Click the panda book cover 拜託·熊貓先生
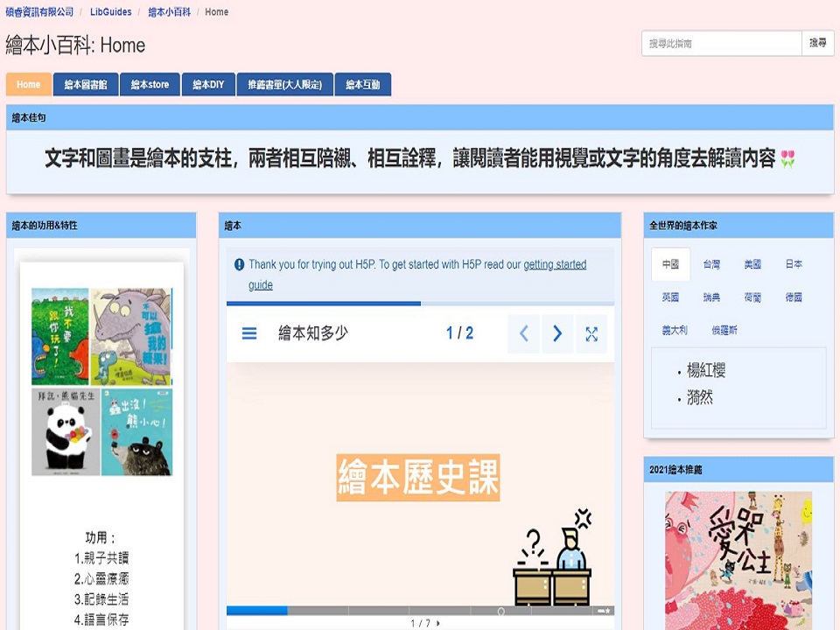 66,432
